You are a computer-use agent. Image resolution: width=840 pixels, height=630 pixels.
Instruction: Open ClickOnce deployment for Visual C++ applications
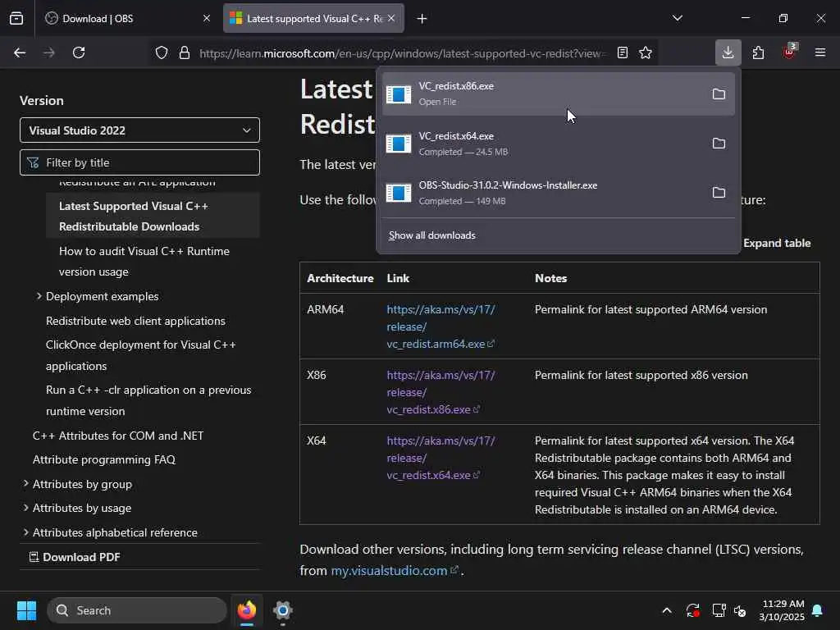tap(141, 355)
